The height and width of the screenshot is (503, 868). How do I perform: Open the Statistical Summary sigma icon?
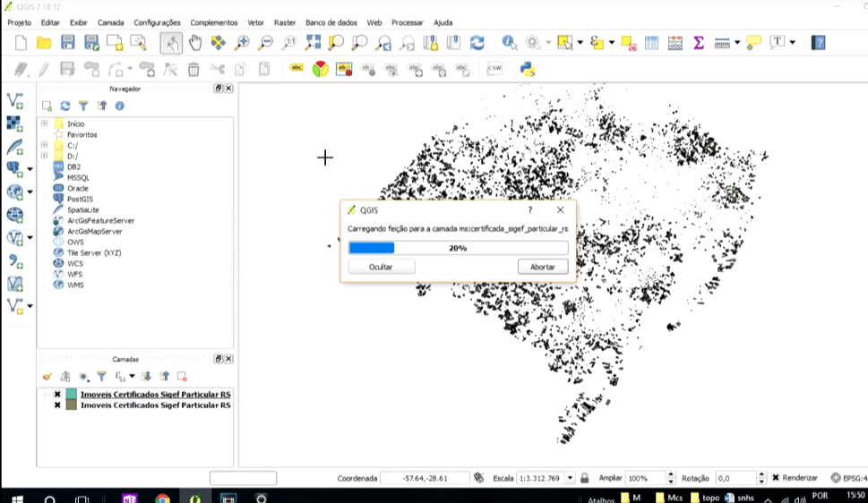[699, 43]
